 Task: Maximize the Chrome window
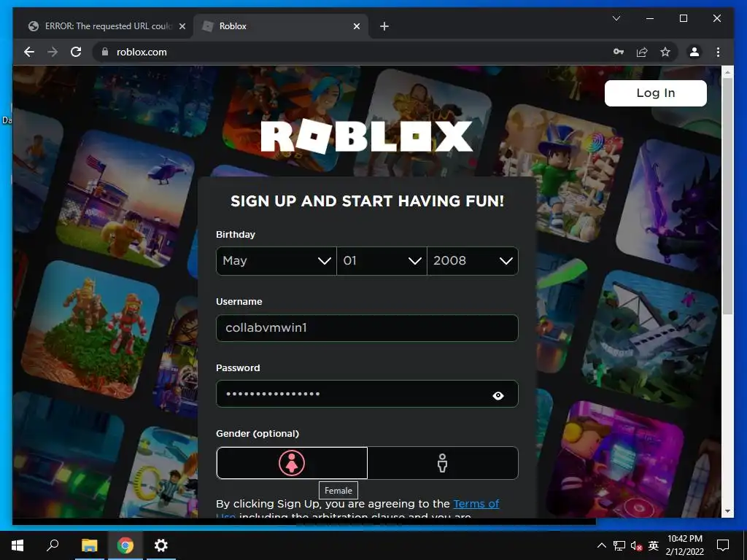pos(683,18)
